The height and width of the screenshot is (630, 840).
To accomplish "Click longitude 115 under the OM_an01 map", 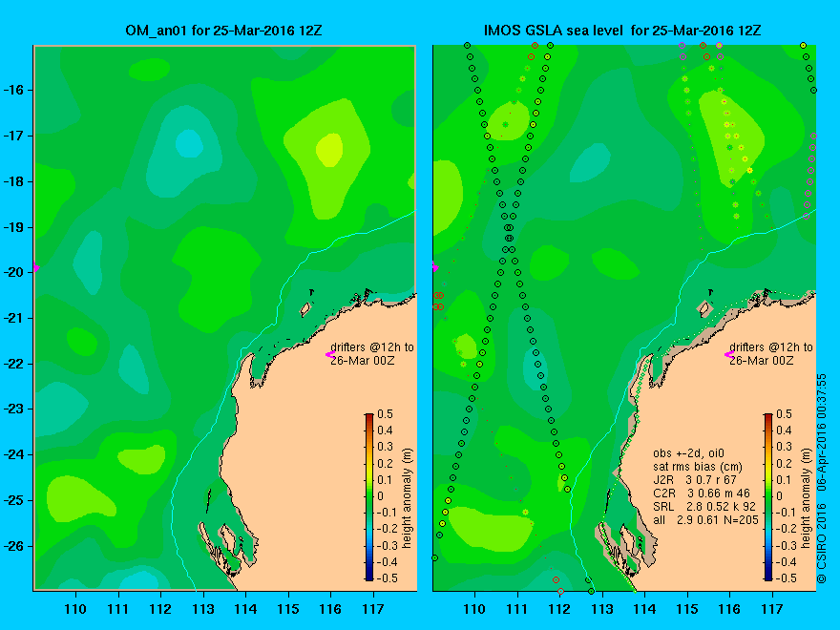I will [x=288, y=609].
